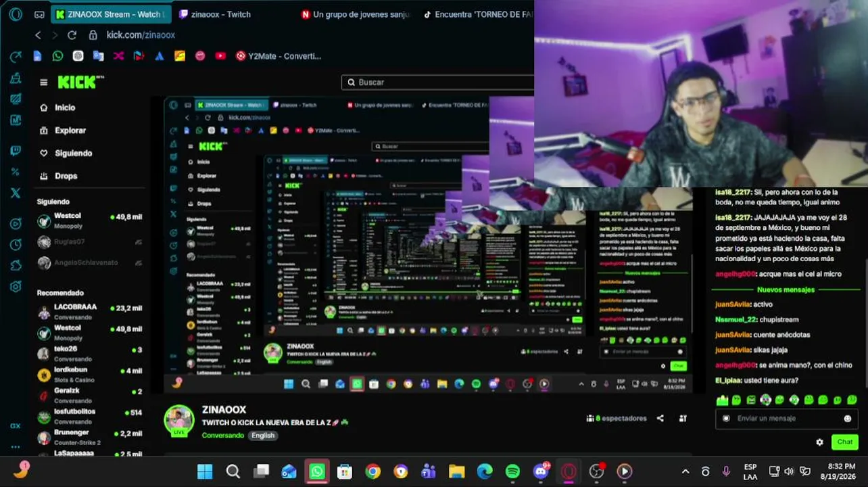Viewport: 868px width, 487px height.
Task: Share the stream via share icon
Action: 660,419
